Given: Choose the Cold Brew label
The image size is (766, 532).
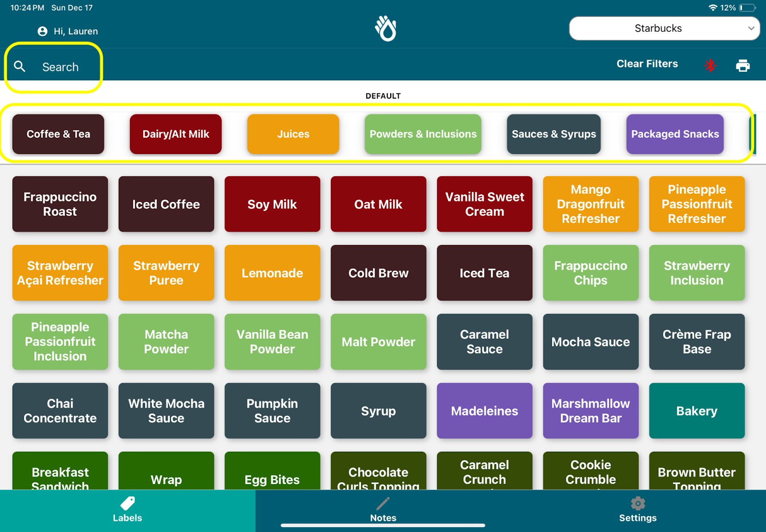Looking at the screenshot, I should point(379,273).
